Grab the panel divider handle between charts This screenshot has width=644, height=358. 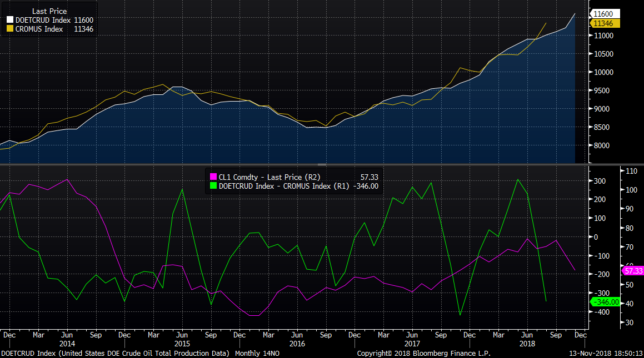pyautogui.click(x=321, y=165)
